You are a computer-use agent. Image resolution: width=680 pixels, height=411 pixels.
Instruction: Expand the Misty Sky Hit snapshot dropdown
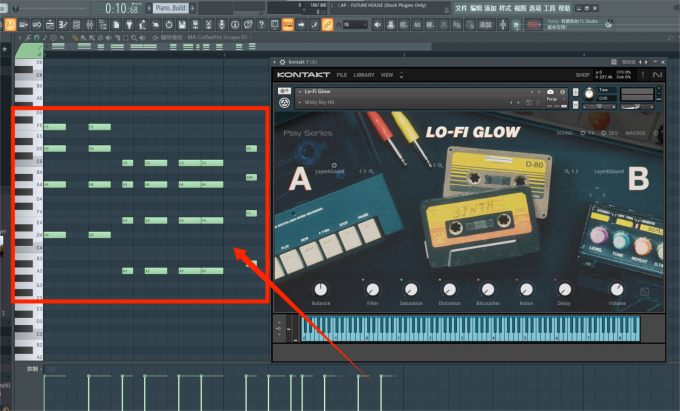[x=299, y=103]
